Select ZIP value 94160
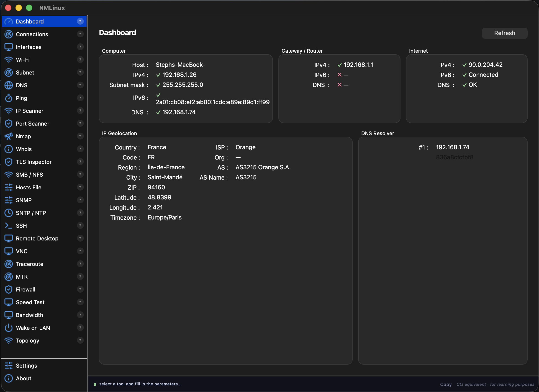539x392 pixels. tap(156, 188)
